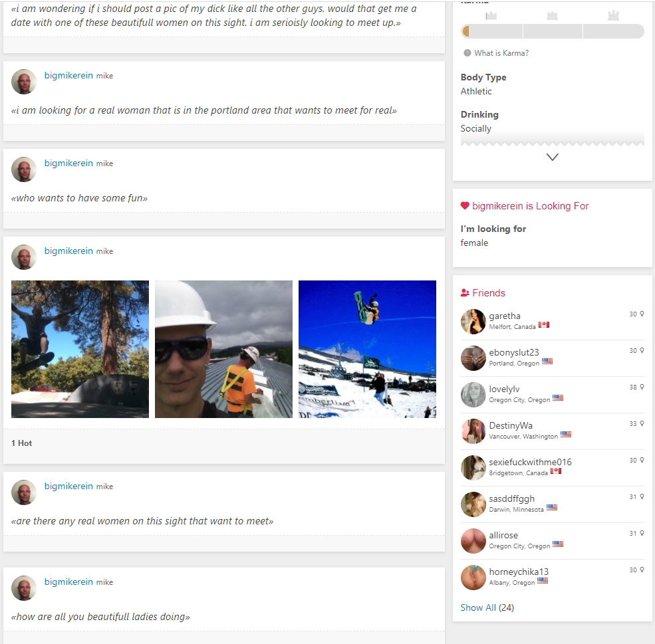Click the female gender icon in lovelylv's row
This screenshot has height=644, width=655.
[642, 387]
